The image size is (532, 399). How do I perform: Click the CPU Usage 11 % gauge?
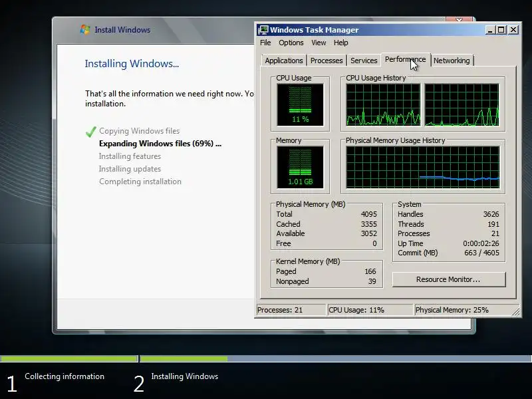[301, 105]
